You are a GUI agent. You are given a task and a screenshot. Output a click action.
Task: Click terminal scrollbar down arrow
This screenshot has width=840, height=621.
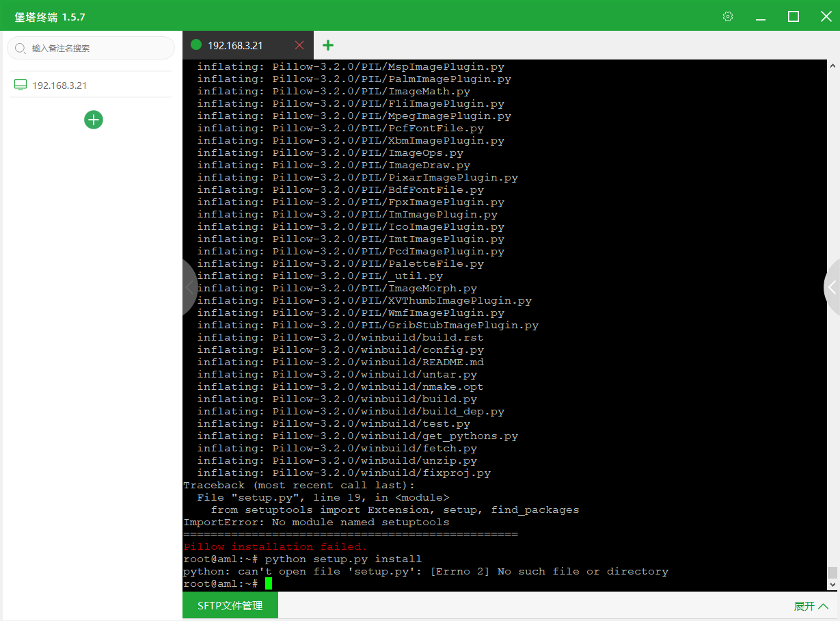832,585
